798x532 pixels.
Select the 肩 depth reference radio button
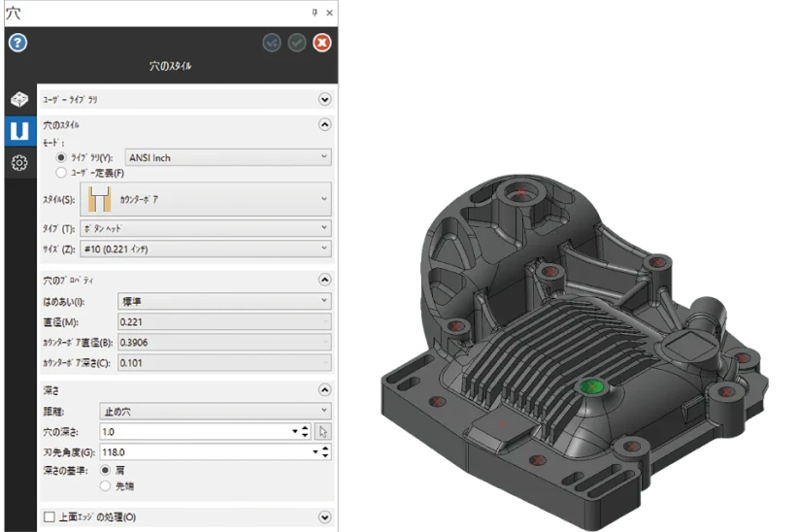[x=105, y=470]
